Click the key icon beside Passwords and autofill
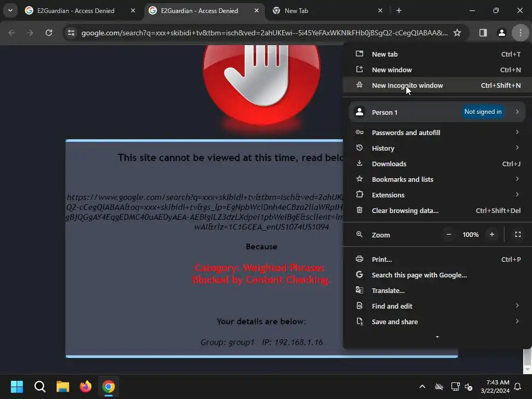The height and width of the screenshot is (399, 532). (360, 132)
